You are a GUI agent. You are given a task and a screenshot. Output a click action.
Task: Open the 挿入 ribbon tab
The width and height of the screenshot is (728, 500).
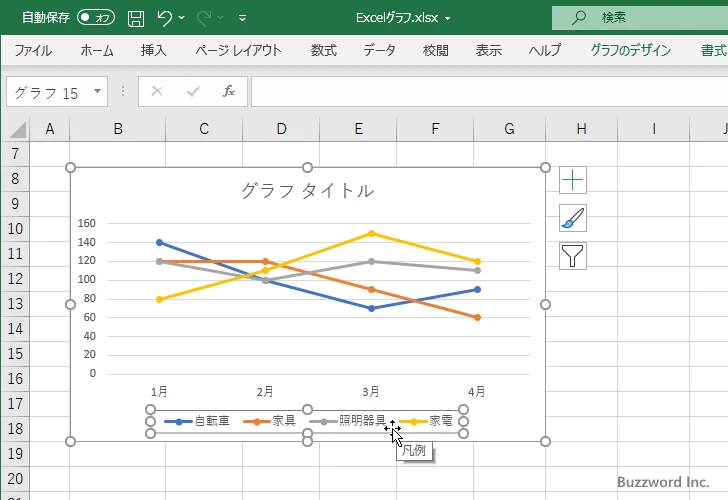pyautogui.click(x=153, y=50)
